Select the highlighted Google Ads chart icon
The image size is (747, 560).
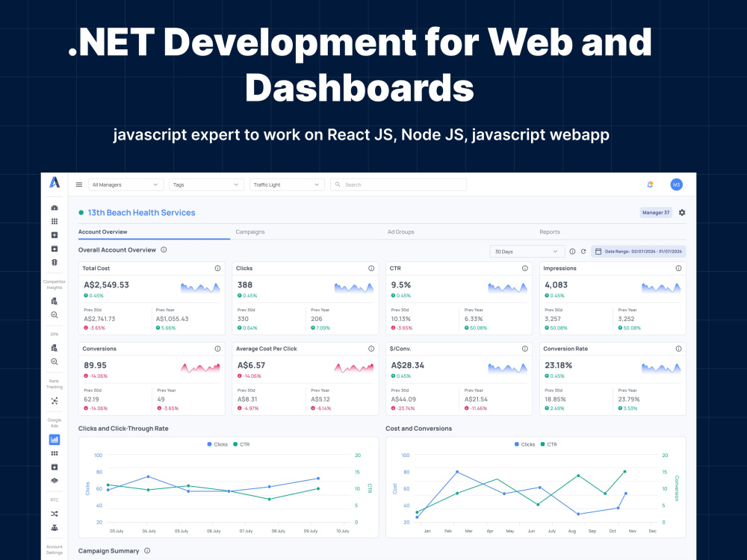[55, 440]
